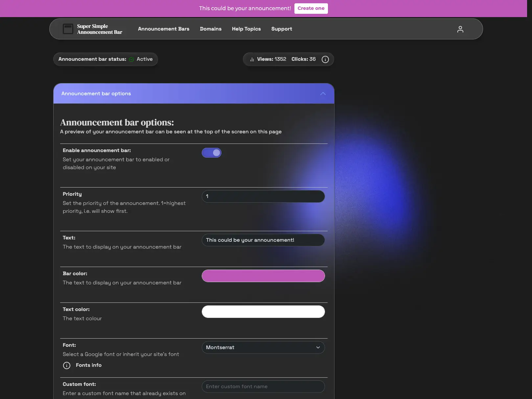Collapse the Announcement bar options panel

(323, 94)
